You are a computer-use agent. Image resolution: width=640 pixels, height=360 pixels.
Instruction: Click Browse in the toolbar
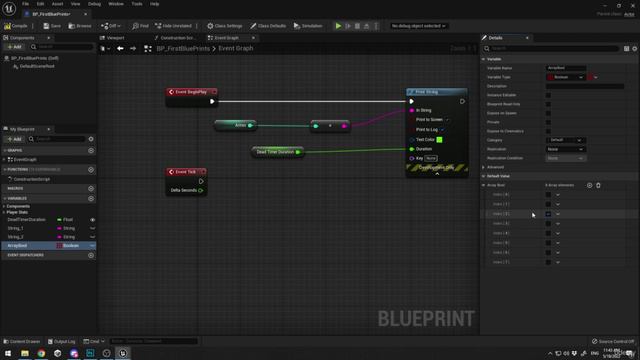[x=80, y=26]
